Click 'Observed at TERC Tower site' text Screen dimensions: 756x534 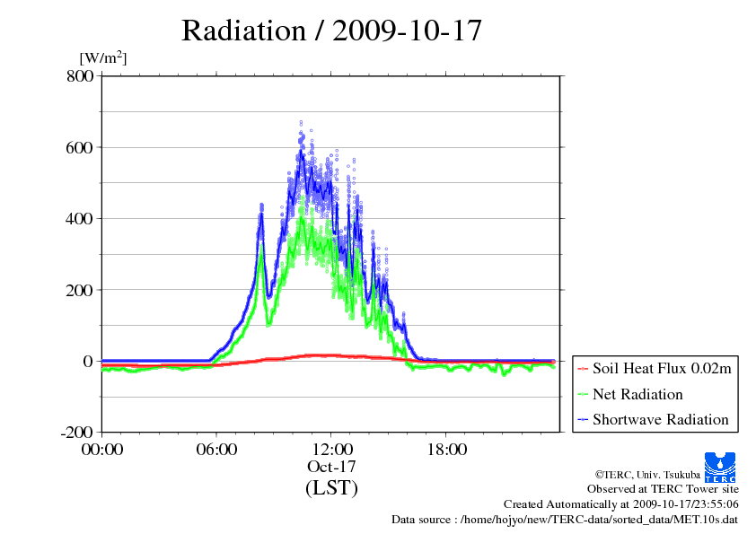tap(663, 489)
